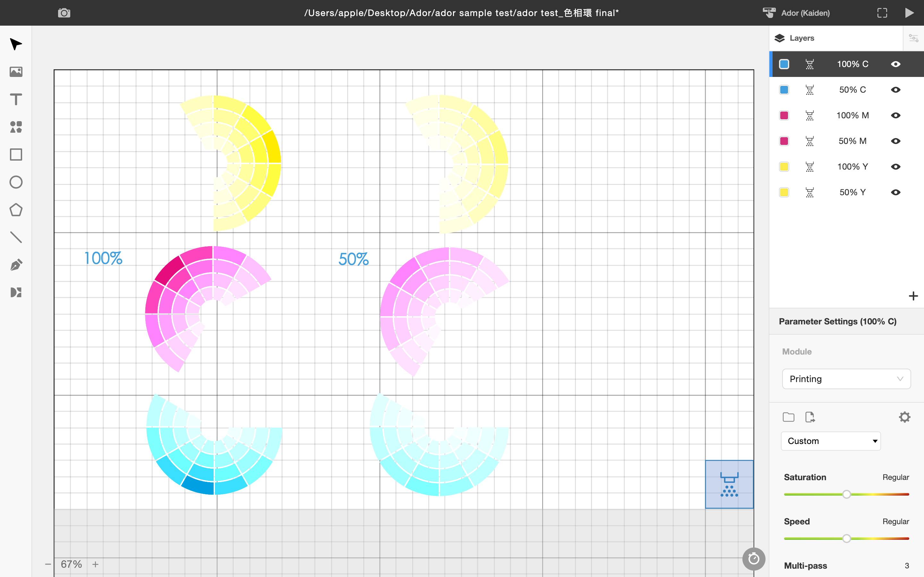Add a new layer with the plus button
Screen dimensions: 924x577
click(913, 296)
